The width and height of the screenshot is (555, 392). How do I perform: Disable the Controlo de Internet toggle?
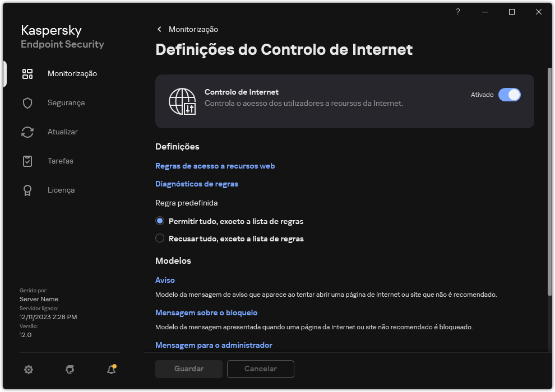(x=510, y=95)
